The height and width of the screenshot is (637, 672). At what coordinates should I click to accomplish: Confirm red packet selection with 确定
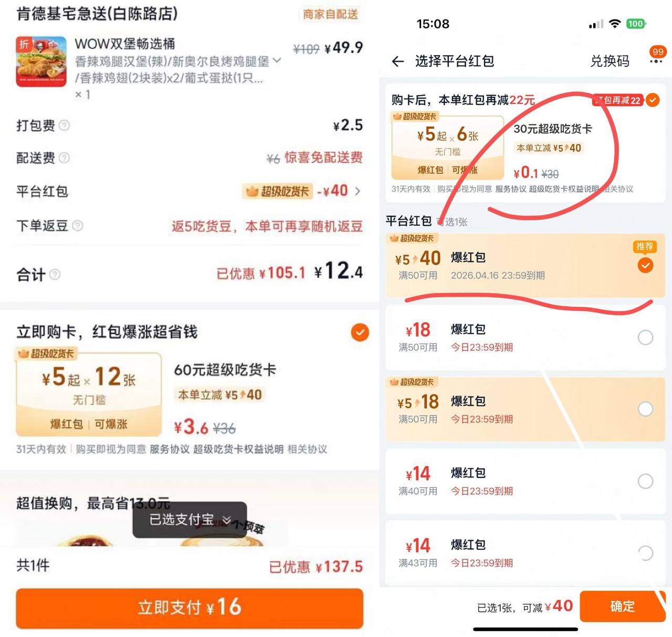tap(623, 607)
